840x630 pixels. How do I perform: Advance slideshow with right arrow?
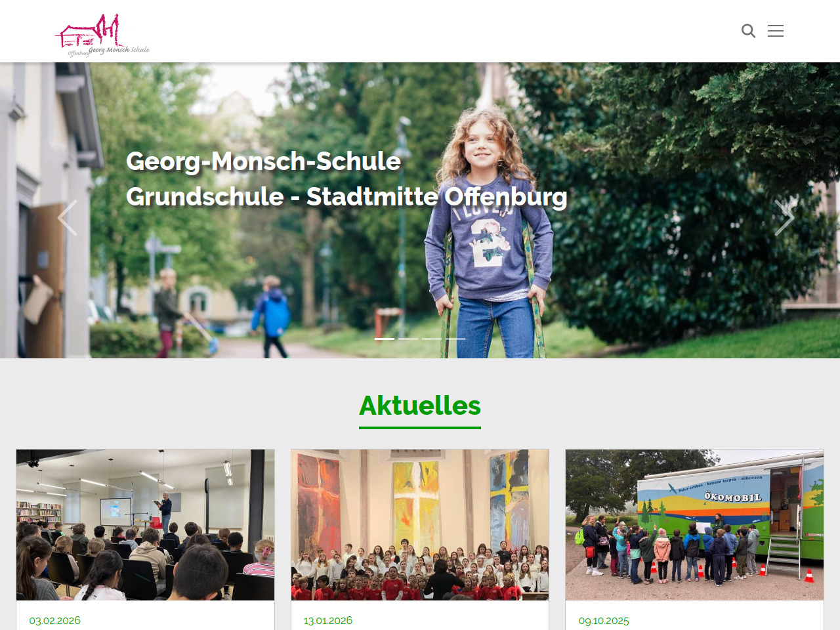(x=784, y=218)
